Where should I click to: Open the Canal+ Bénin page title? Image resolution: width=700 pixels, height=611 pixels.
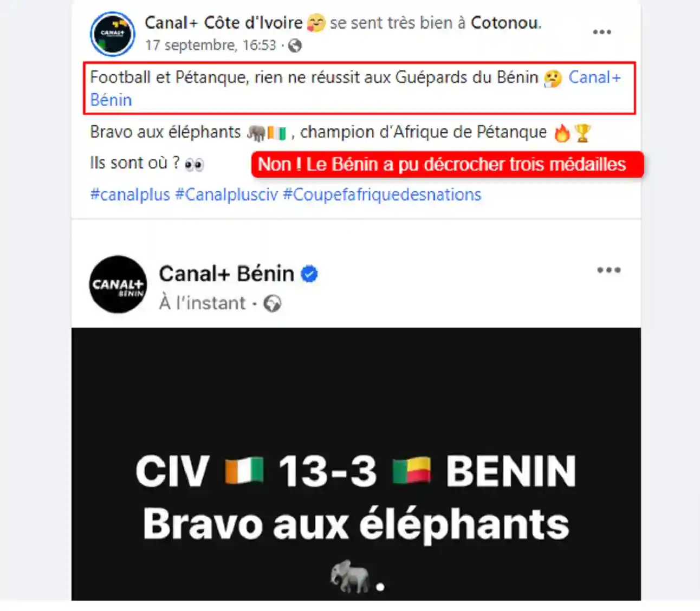pos(226,274)
